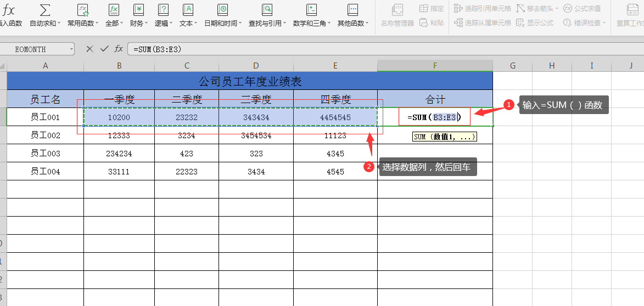Viewport: 644px width, 306px height.
Task: Click the cell with value 4345
Action: (x=335, y=153)
